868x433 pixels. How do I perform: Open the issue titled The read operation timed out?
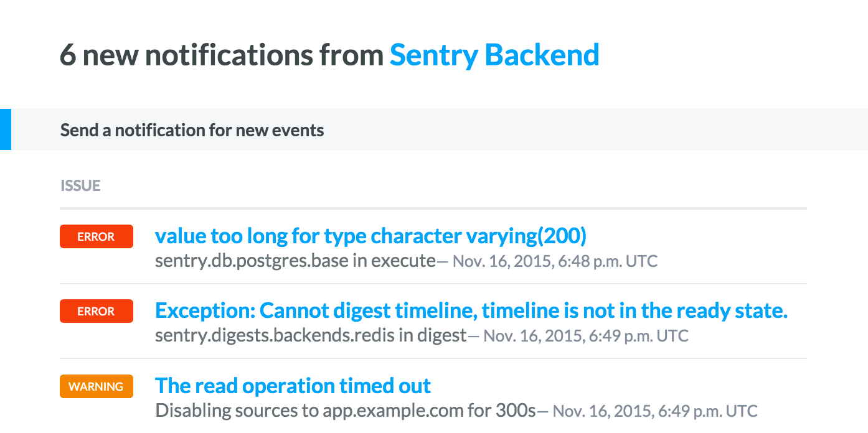[x=293, y=386]
